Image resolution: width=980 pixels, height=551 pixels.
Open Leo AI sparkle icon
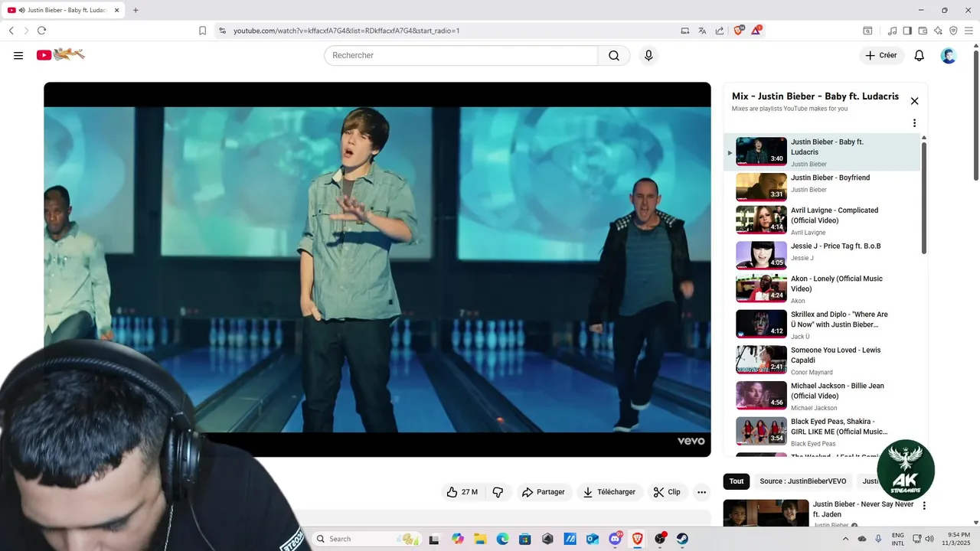938,31
